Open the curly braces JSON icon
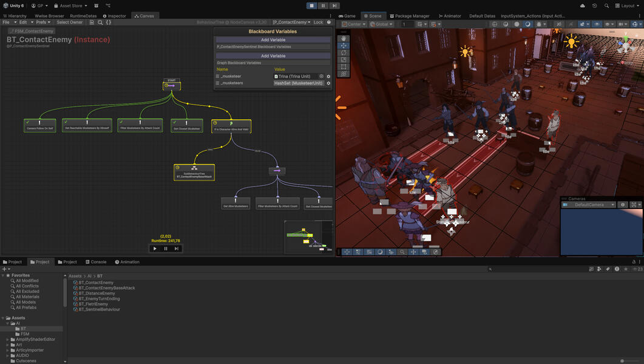 [x=109, y=22]
